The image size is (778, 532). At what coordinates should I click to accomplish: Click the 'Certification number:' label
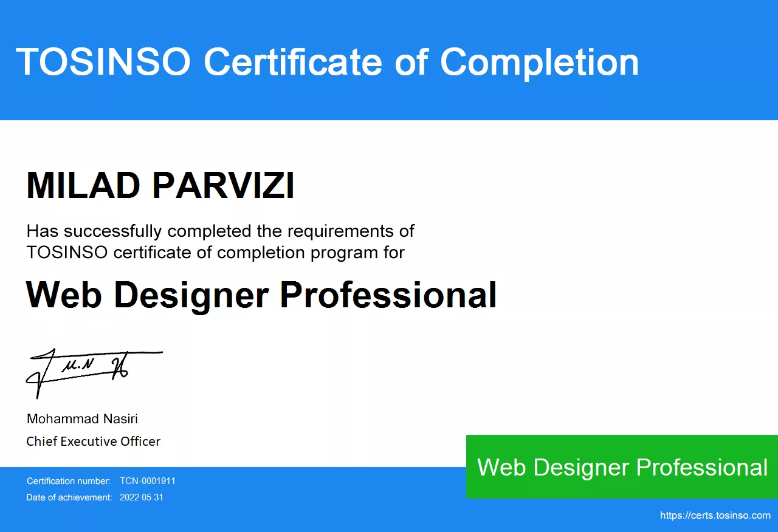(x=69, y=481)
